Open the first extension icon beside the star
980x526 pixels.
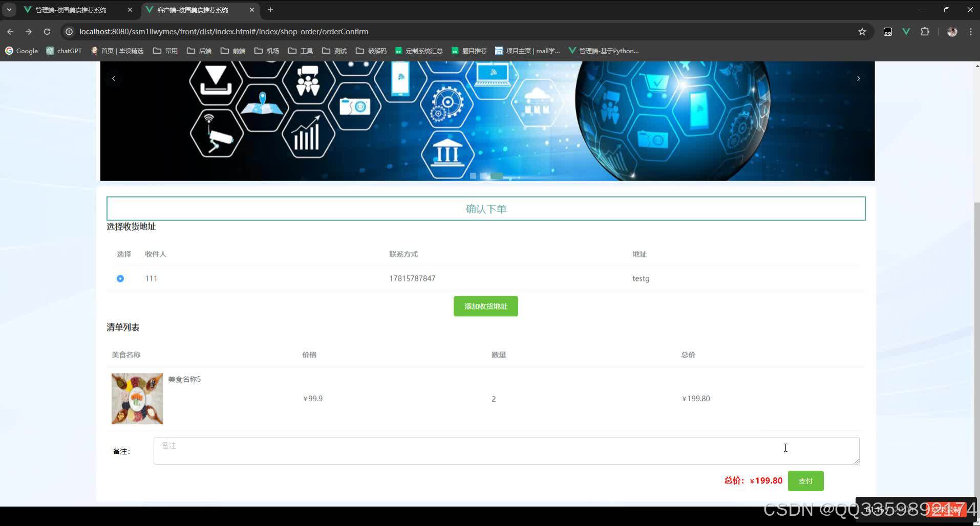tap(888, 32)
